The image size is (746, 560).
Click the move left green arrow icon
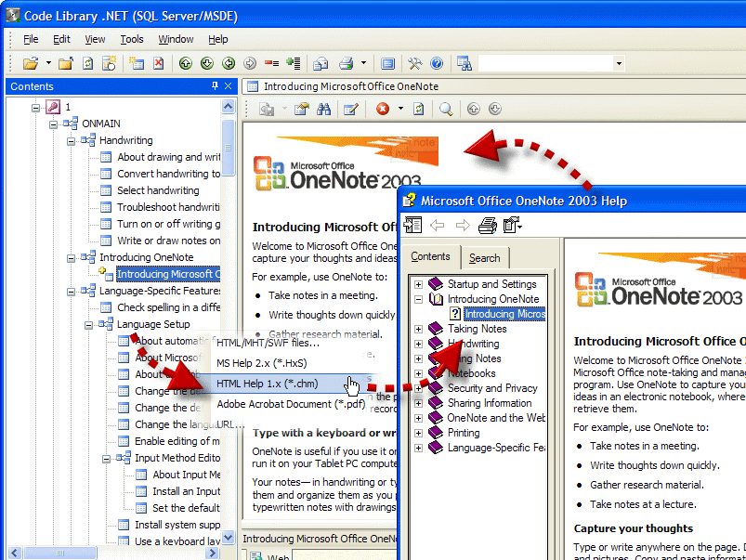pyautogui.click(x=229, y=63)
